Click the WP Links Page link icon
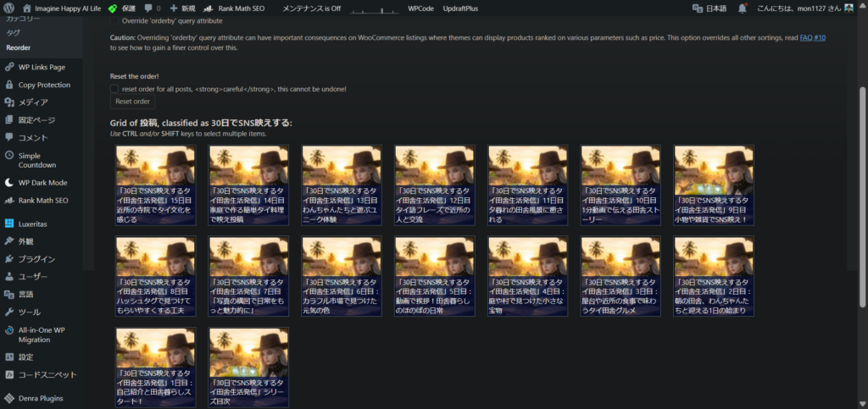This screenshot has width=868, height=409. pos(9,67)
